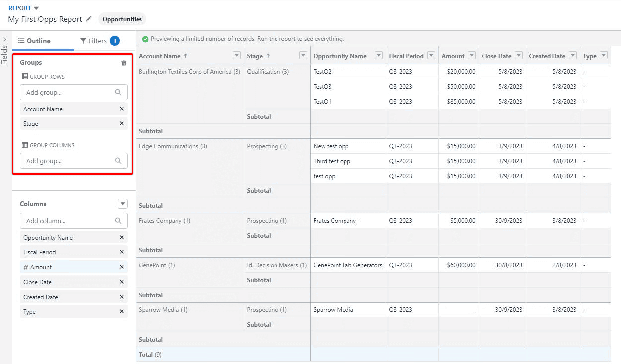Viewport: 621px width, 364px height.
Task: Click the search icon in Add column field
Action: tap(118, 221)
